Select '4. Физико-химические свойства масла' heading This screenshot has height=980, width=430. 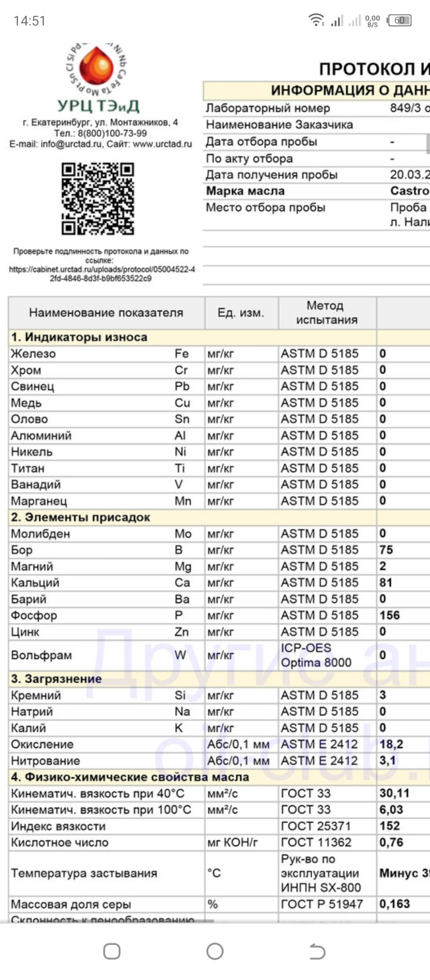pyautogui.click(x=130, y=777)
